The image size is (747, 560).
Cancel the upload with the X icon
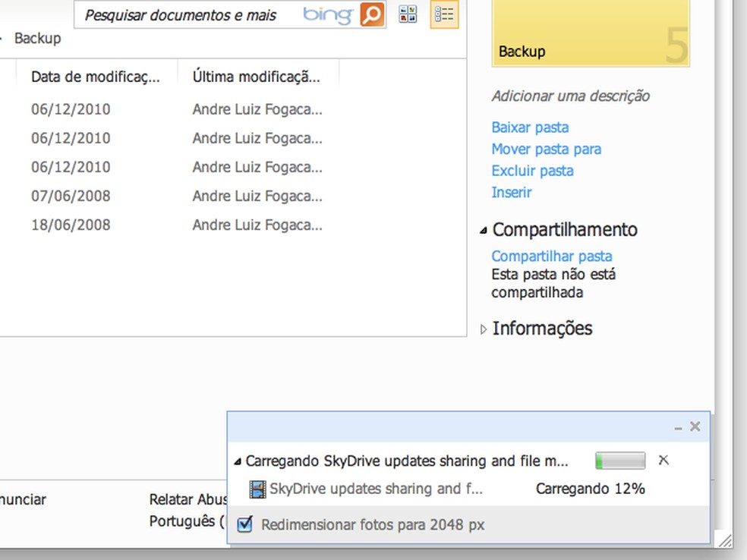pyautogui.click(x=663, y=460)
